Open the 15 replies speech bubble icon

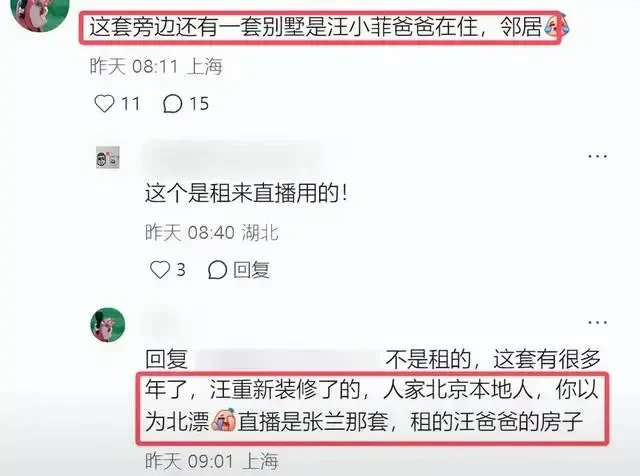click(172, 103)
